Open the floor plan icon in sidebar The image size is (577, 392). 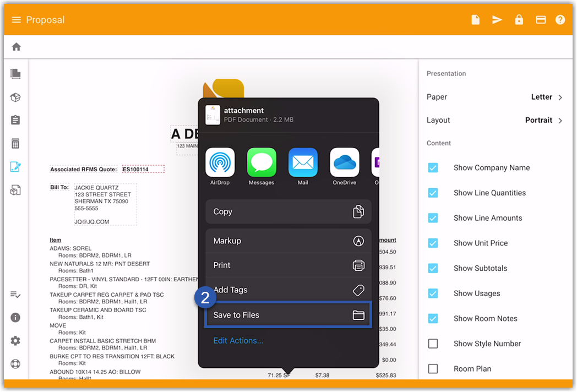[x=15, y=74]
